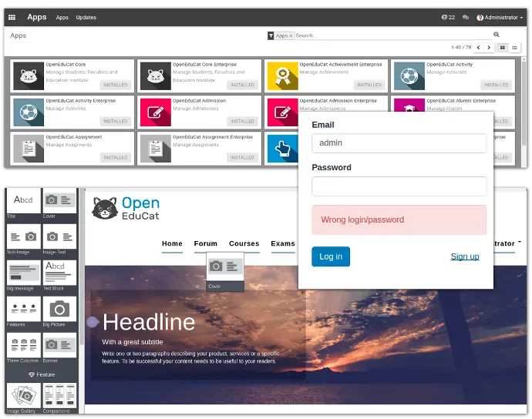View the 22 activities notification icon
Screen dimensions: 532x419
[x=448, y=17]
